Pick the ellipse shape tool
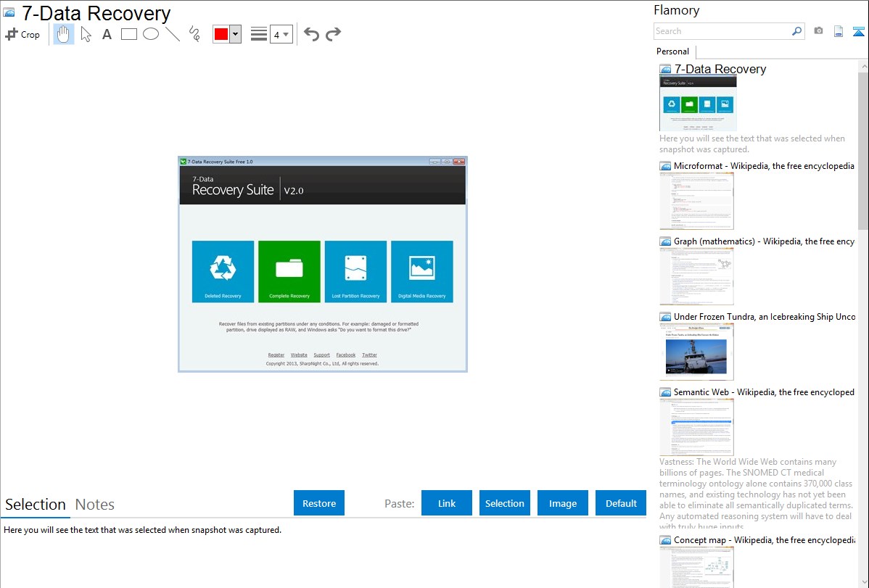 [x=151, y=34]
